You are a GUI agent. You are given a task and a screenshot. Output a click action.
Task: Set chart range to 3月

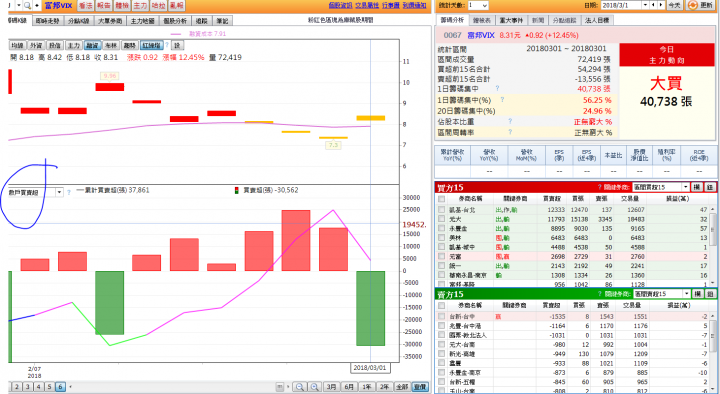[332, 387]
